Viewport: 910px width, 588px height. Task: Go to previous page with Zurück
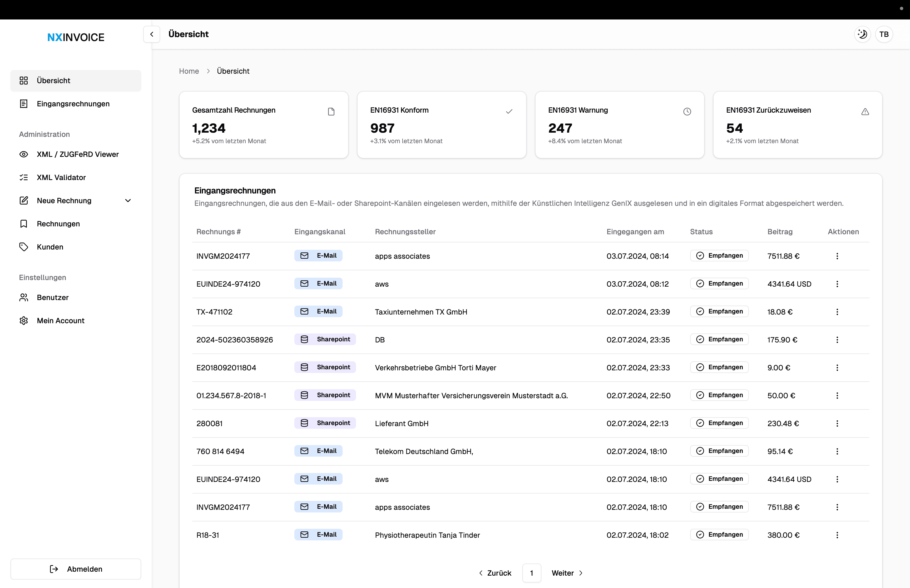coord(495,573)
